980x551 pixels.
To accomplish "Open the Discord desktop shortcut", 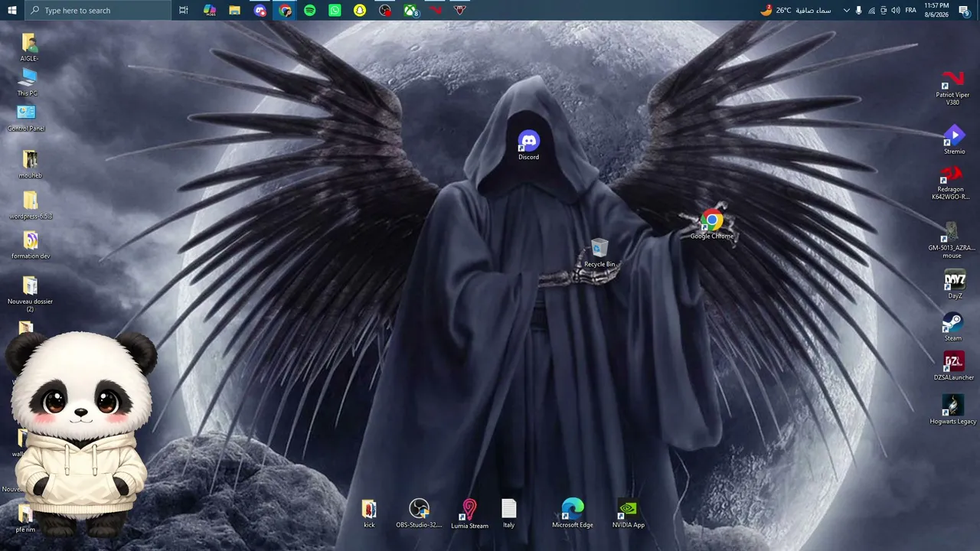I will (x=528, y=145).
